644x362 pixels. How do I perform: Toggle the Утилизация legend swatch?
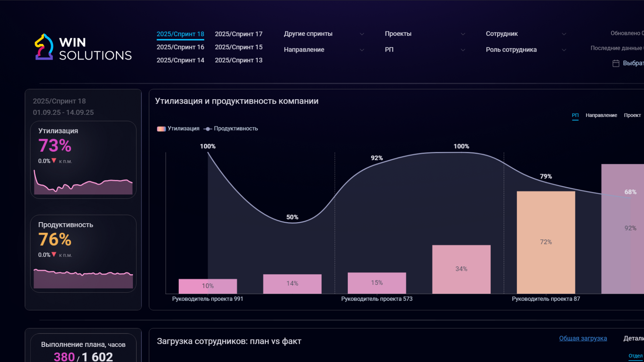pyautogui.click(x=161, y=129)
